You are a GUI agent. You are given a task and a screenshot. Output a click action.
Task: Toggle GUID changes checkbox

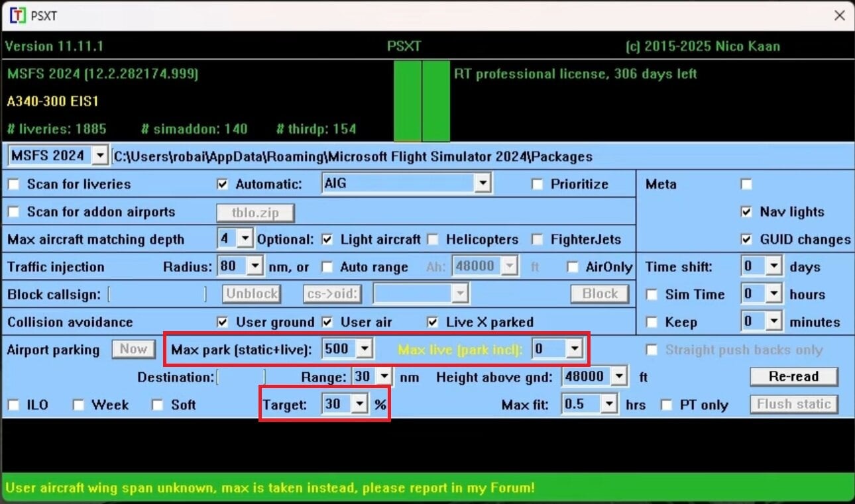[746, 240]
